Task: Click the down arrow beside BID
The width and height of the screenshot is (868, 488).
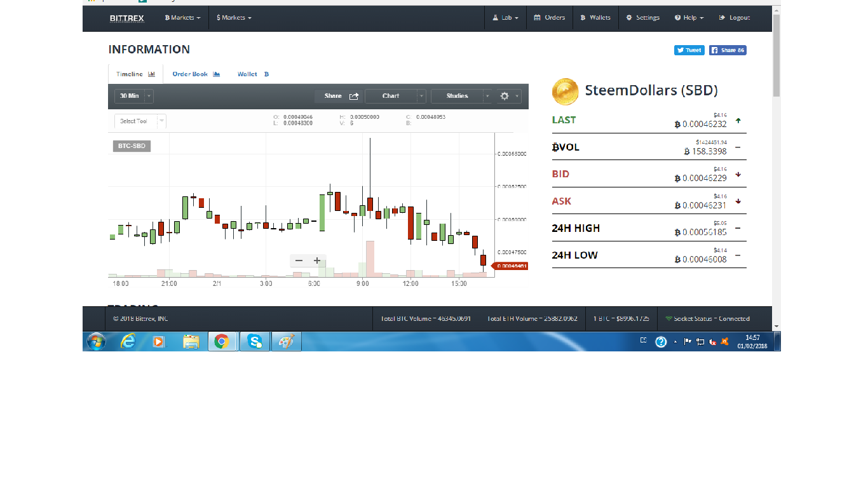Action: pos(738,174)
